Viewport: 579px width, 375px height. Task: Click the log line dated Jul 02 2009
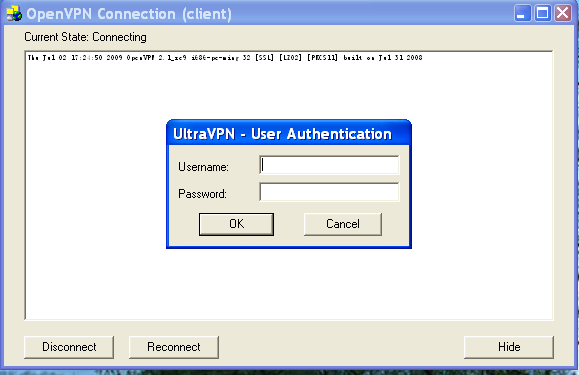(x=225, y=58)
